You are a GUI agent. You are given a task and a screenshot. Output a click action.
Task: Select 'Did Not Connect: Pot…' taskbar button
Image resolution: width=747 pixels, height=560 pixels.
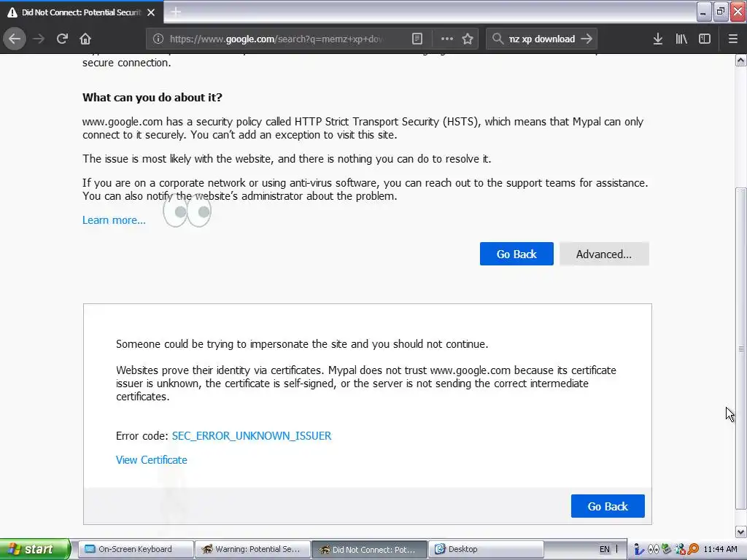point(370,549)
